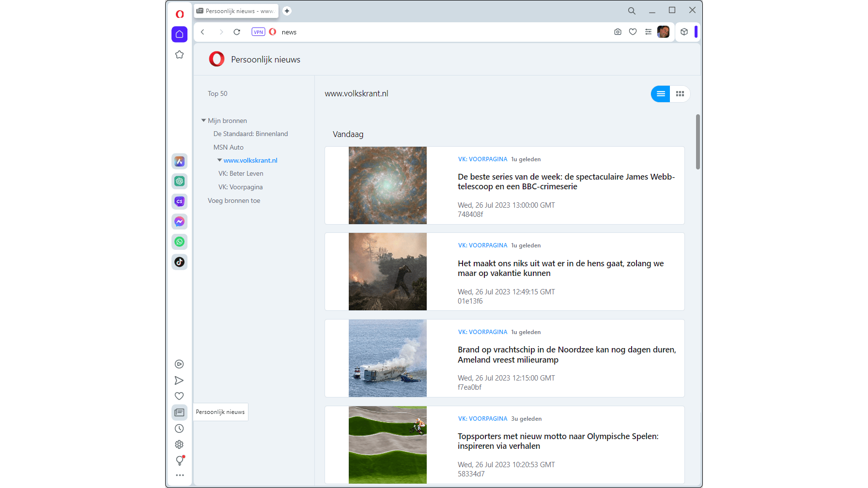Go forward with the forward arrow
This screenshot has height=488, width=868.
tap(221, 32)
